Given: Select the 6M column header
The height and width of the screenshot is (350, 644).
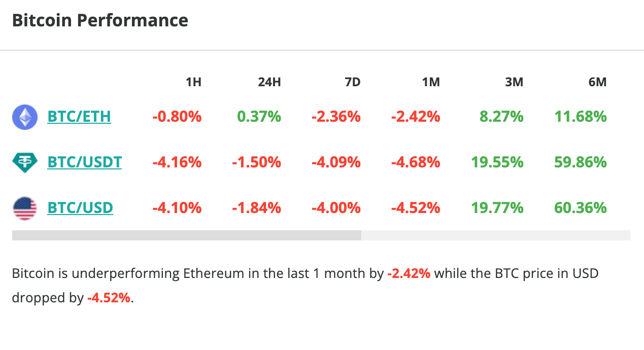Looking at the screenshot, I should (x=597, y=82).
